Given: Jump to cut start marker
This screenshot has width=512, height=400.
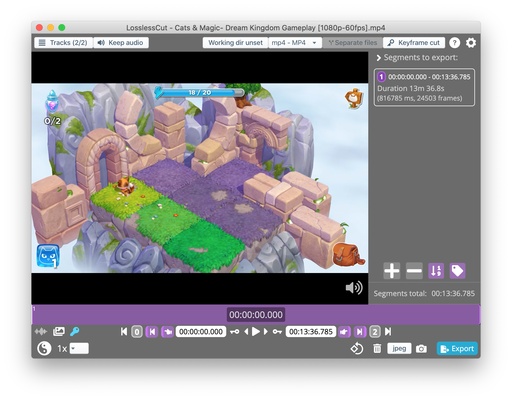Looking at the screenshot, I should 152,332.
